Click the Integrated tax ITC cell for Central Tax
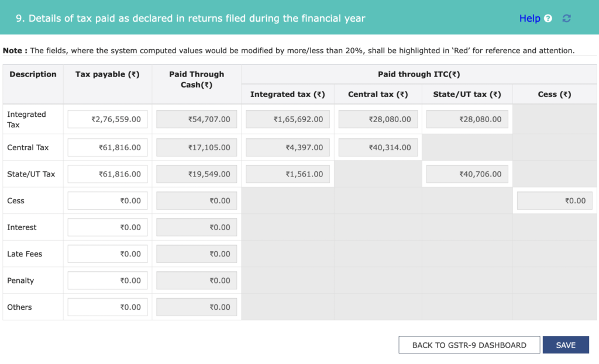The height and width of the screenshot is (364, 599). [x=287, y=147]
